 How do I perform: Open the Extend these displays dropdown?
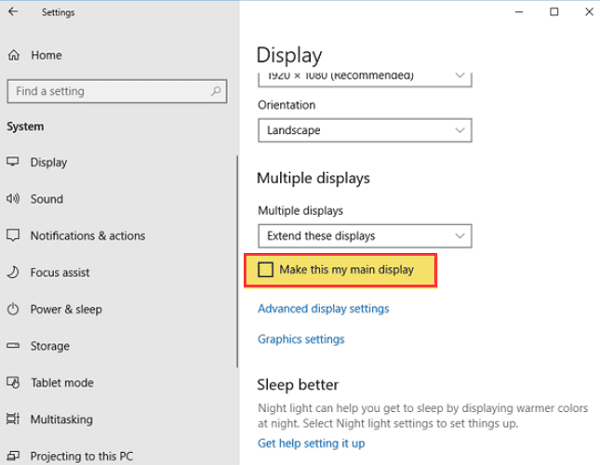[365, 236]
